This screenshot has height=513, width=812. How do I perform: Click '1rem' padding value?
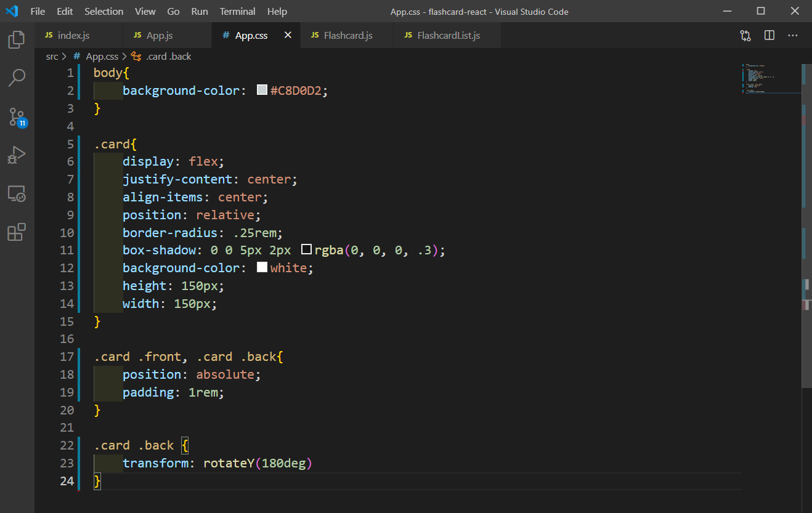tap(203, 392)
